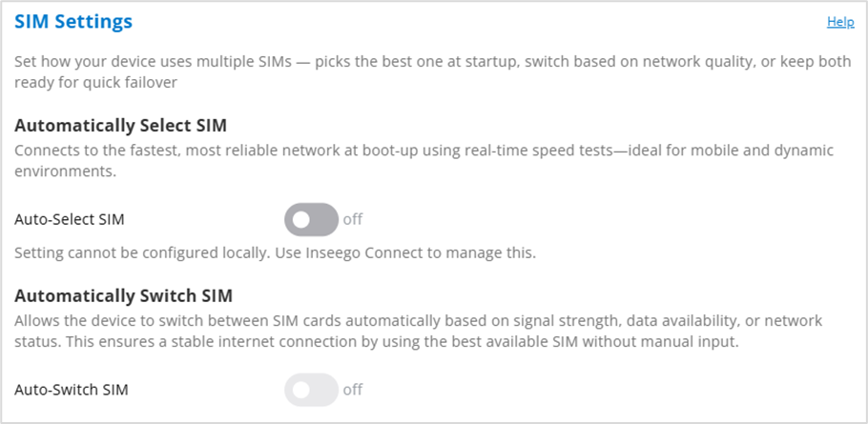Click the white knob of Auto-Select SIM toggle
Image resolution: width=868 pixels, height=424 pixels.
click(300, 219)
